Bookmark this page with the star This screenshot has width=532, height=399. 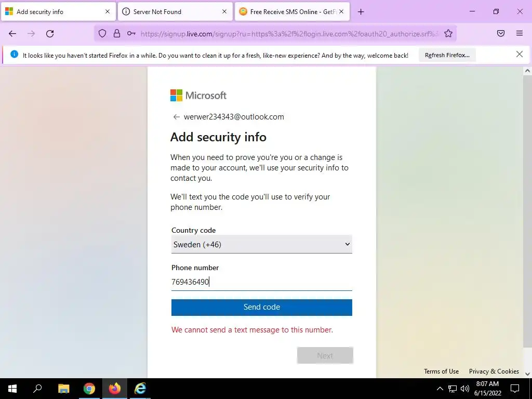coord(448,33)
